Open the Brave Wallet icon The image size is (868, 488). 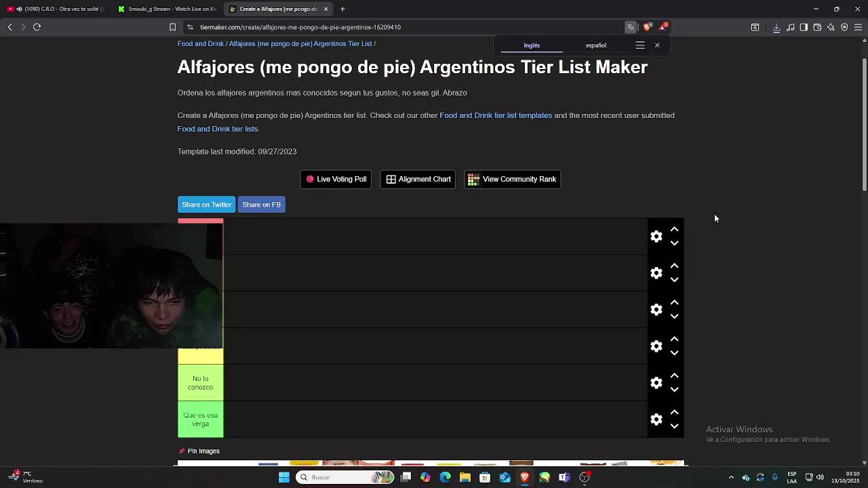pyautogui.click(x=817, y=27)
